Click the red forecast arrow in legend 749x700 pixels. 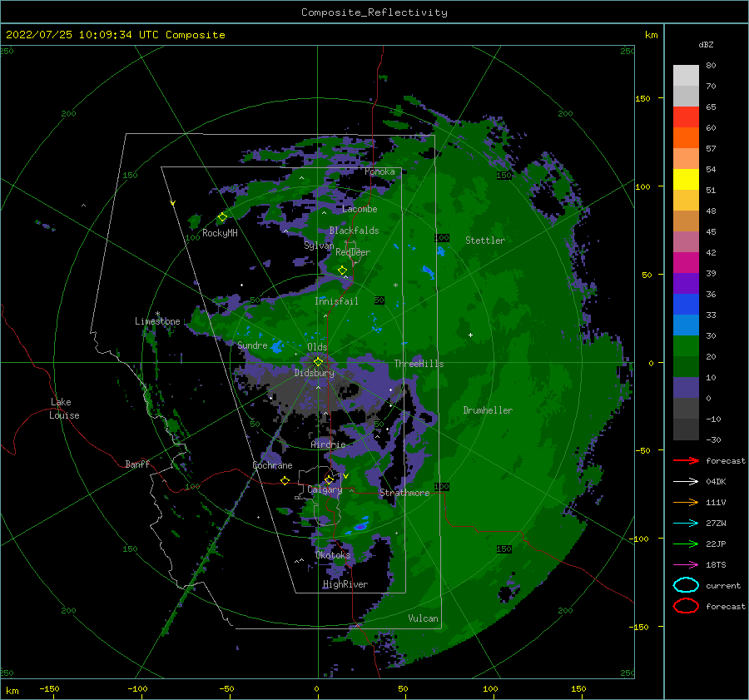686,460
